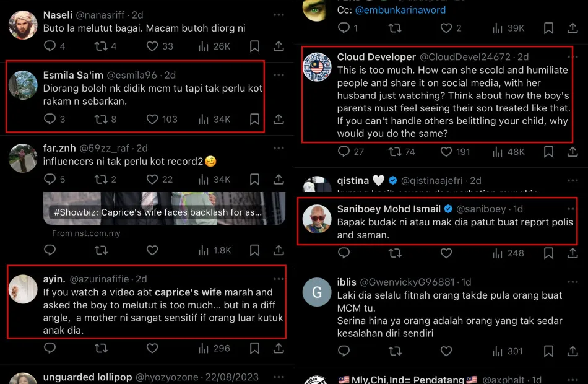Bookmark Saniboey Mohd Ismail's tweet
Screen dimensions: 588x384
click(x=548, y=253)
